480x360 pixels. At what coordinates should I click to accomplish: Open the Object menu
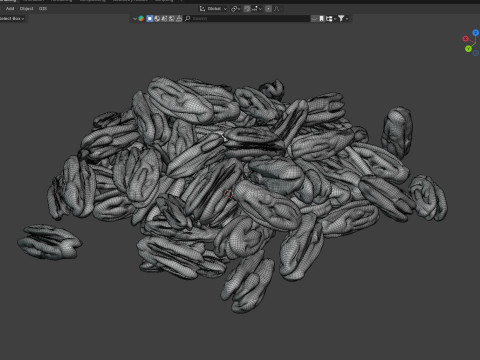[x=26, y=9]
